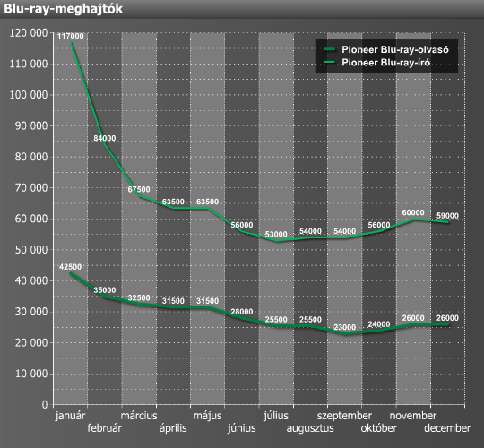Click the 63500 label above április
This screenshot has width=484, height=448.
tap(173, 202)
